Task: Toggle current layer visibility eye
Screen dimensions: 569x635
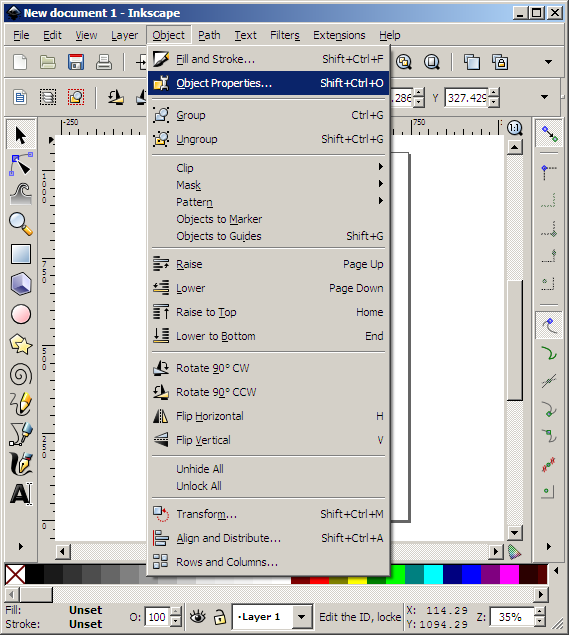Action: point(198,617)
